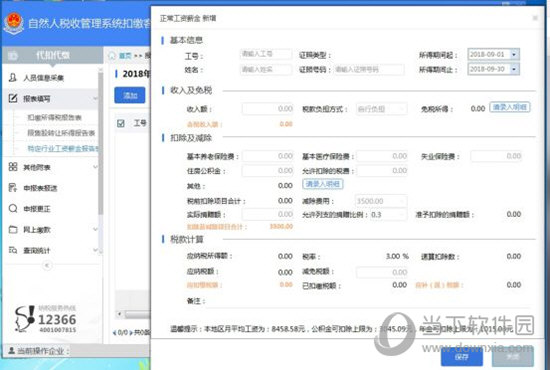Click the 网上缴款 folder icon

pos(13,229)
